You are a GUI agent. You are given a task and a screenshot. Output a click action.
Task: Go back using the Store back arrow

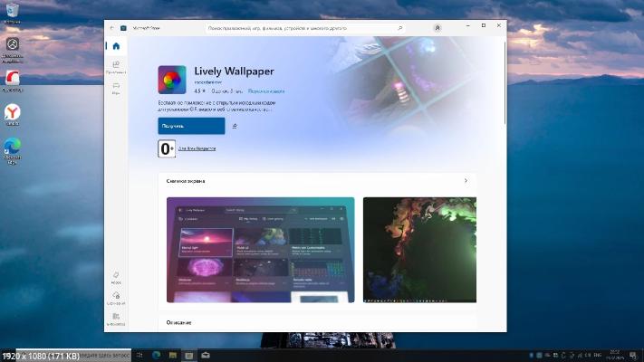pyautogui.click(x=111, y=28)
